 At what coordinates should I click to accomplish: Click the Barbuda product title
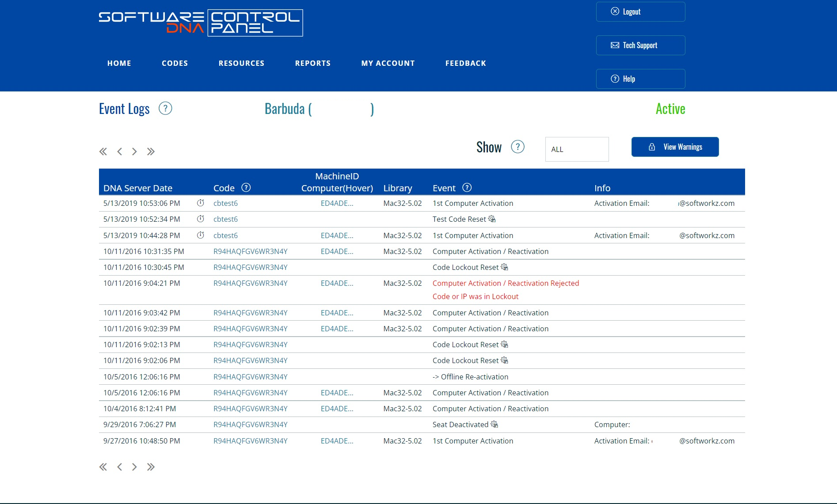pyautogui.click(x=319, y=109)
